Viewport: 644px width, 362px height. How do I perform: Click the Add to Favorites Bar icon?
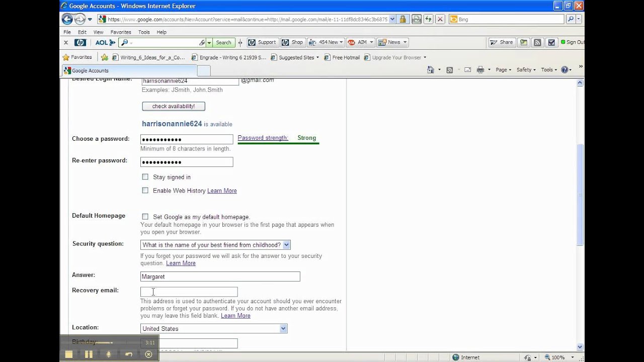[x=105, y=57]
